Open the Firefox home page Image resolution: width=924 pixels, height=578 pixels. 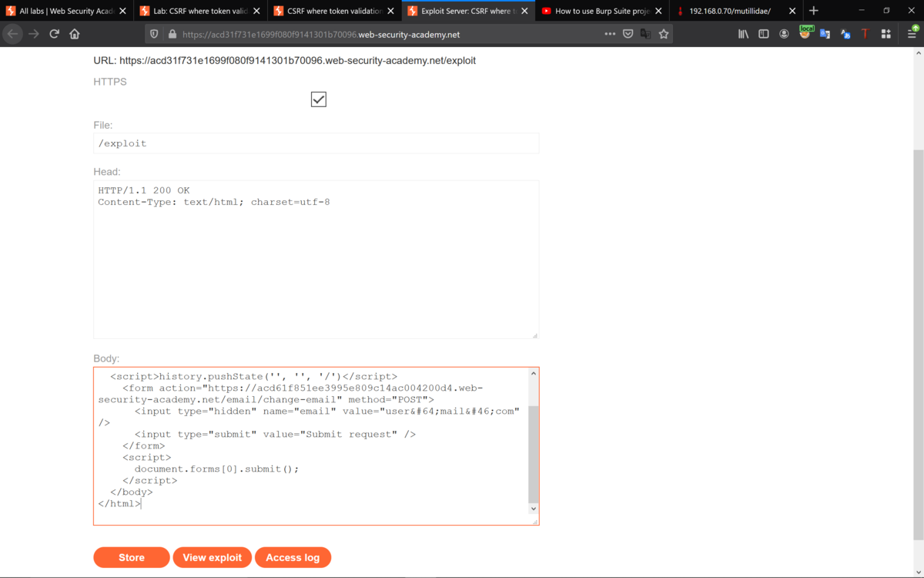tap(75, 34)
